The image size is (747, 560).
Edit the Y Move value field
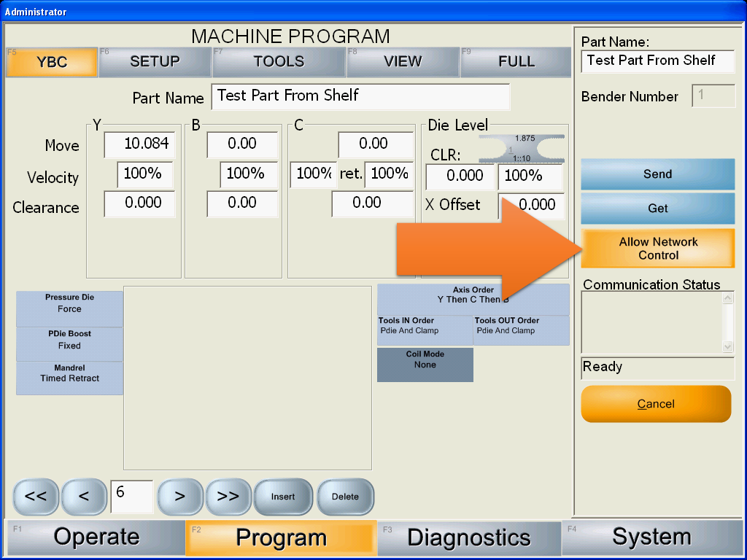point(140,144)
